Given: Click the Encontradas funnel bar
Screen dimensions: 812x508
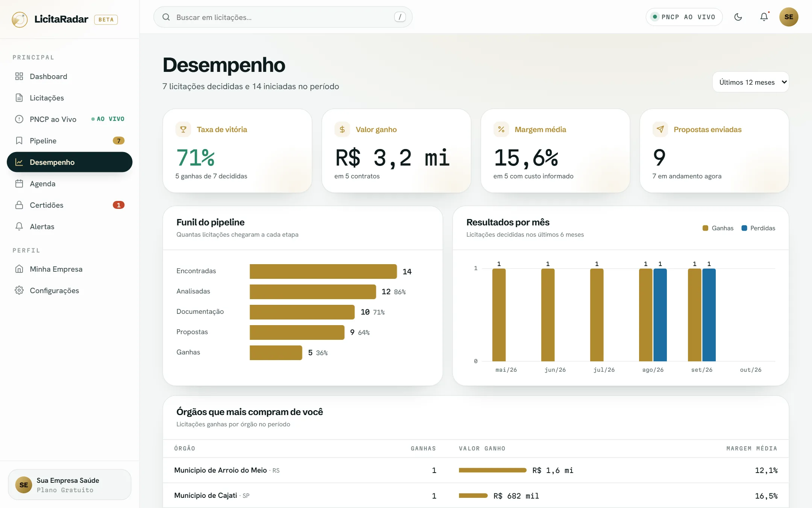Looking at the screenshot, I should pyautogui.click(x=323, y=271).
